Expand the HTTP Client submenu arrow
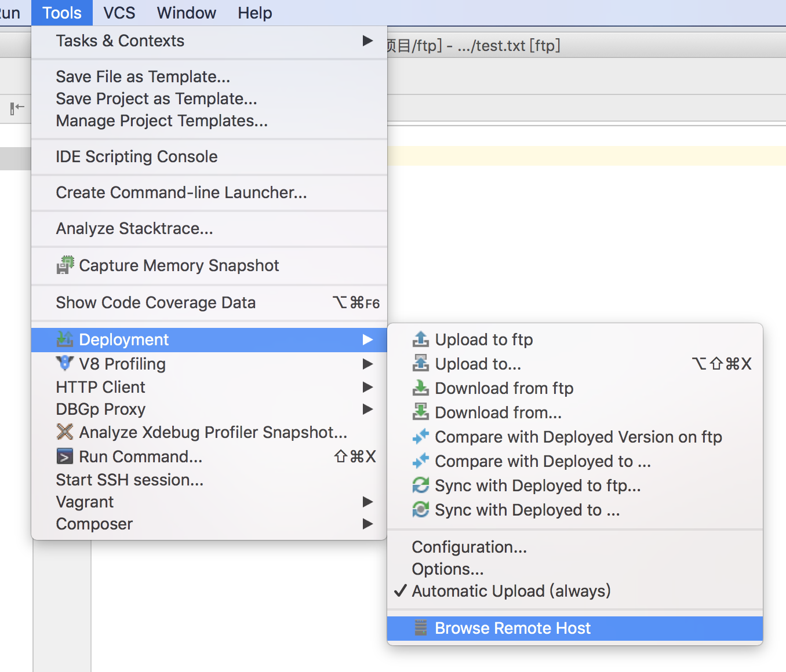Viewport: 786px width, 672px height. 367,387
